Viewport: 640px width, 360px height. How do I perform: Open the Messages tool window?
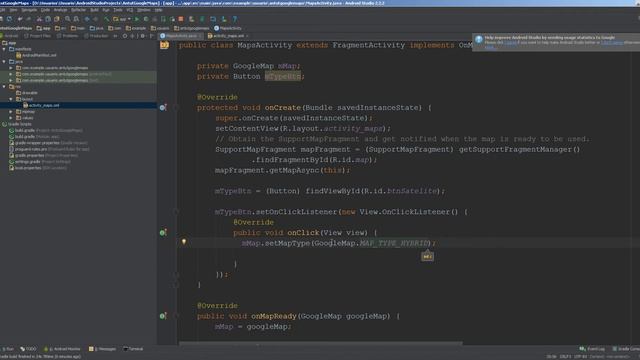click(x=102, y=349)
